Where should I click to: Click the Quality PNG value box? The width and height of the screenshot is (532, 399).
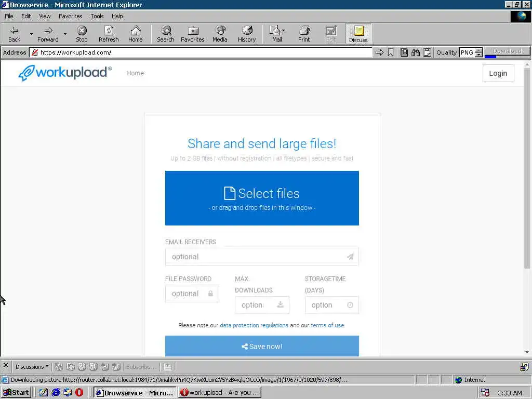pos(467,52)
